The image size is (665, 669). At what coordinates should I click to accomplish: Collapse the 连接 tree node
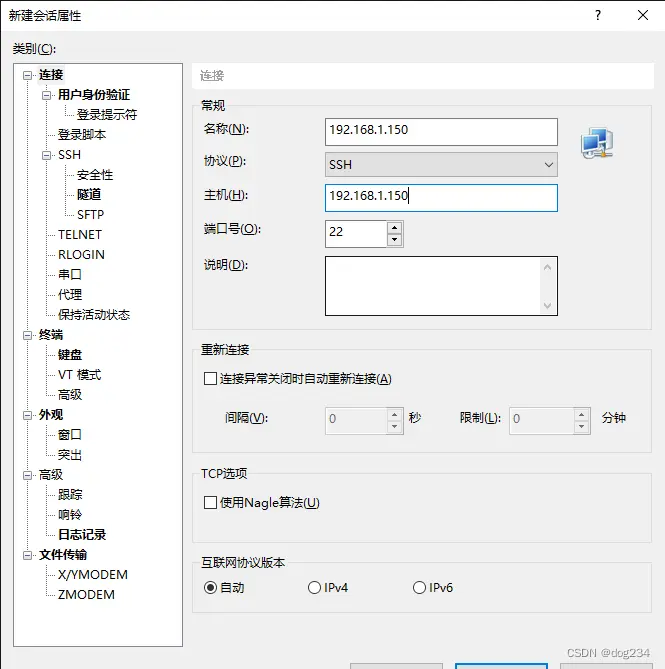click(29, 75)
